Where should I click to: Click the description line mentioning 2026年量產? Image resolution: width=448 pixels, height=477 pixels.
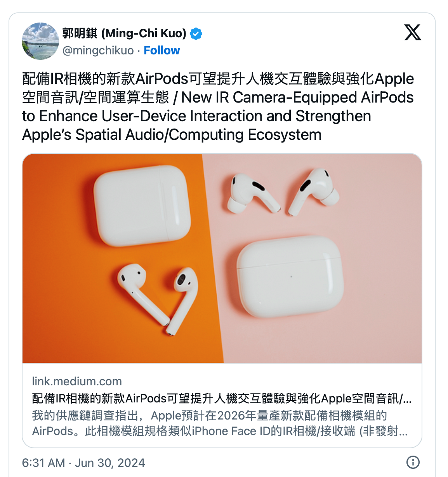[210, 416]
